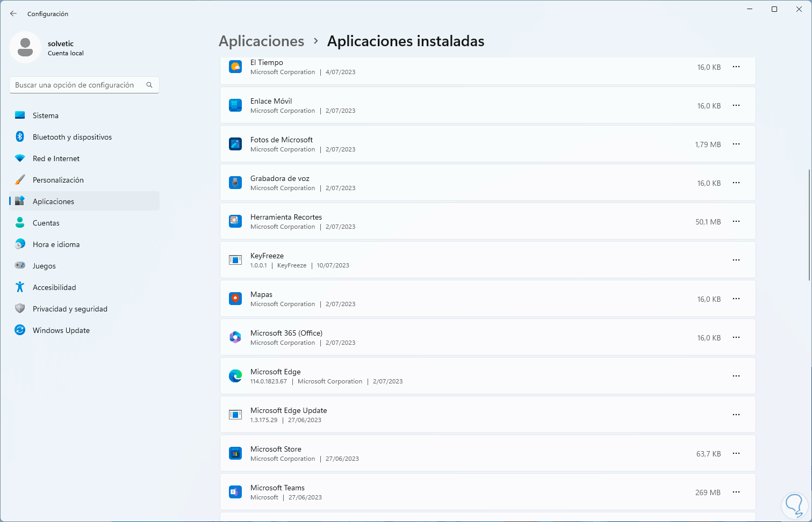Open Windows Update settings
The width and height of the screenshot is (812, 522).
84,330
